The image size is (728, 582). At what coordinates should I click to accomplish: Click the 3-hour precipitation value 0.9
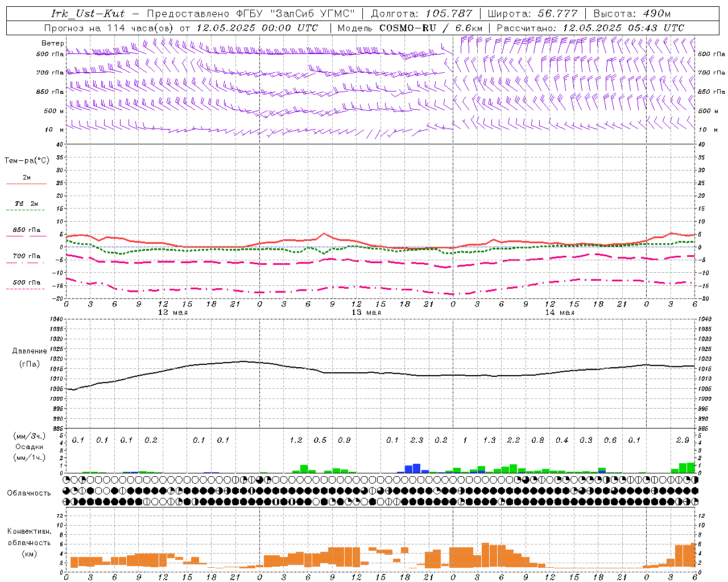click(344, 440)
